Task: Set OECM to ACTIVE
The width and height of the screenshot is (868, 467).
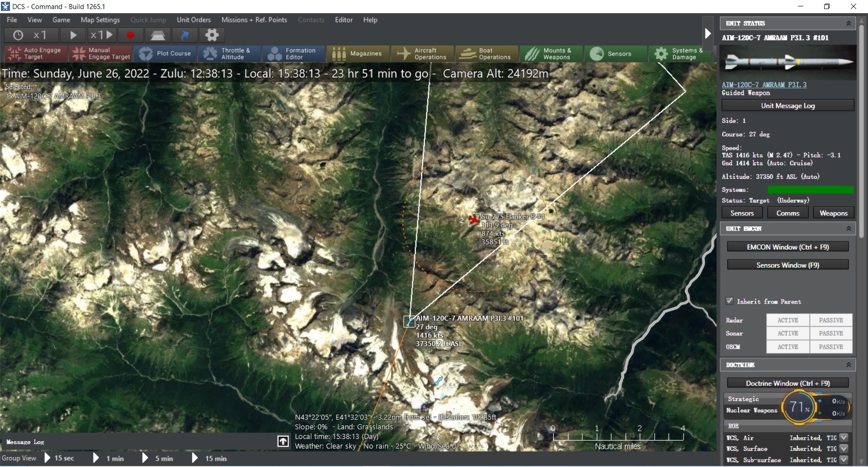Action: pyautogui.click(x=788, y=347)
